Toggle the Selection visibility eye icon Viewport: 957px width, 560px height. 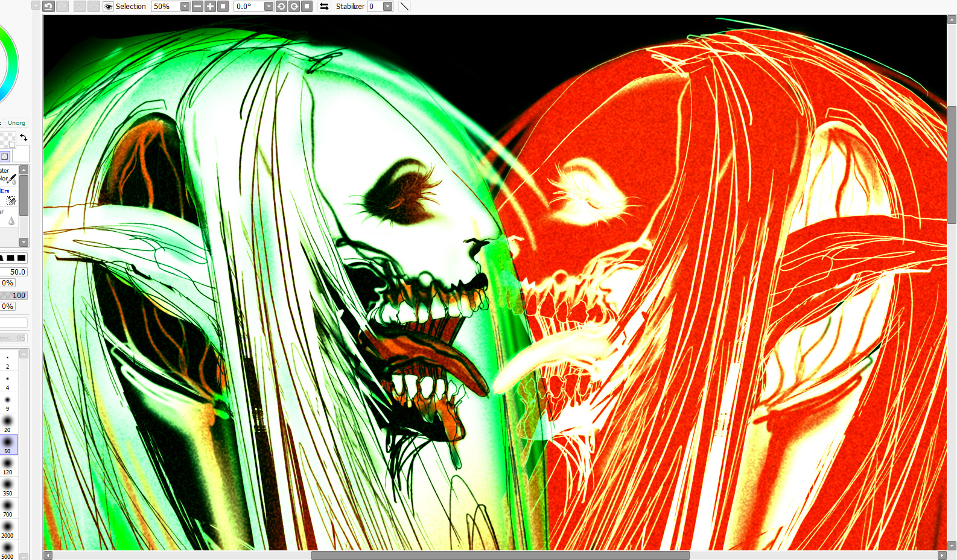click(108, 7)
